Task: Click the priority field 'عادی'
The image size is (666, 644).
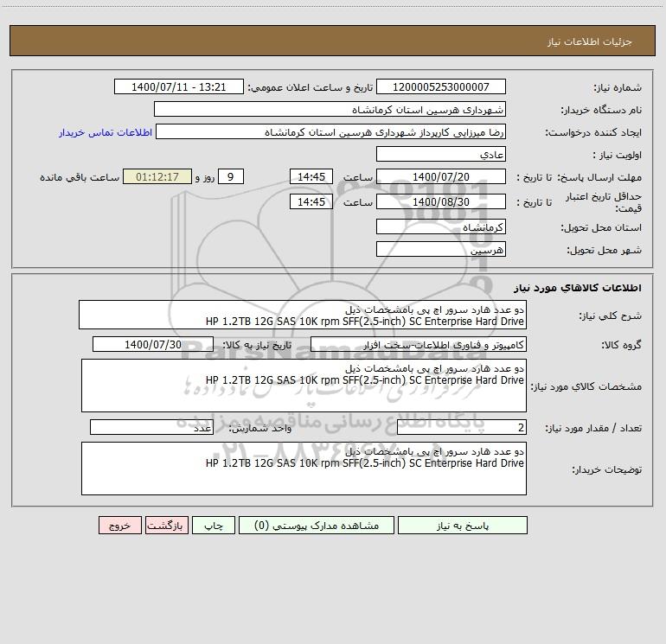Action: point(441,154)
